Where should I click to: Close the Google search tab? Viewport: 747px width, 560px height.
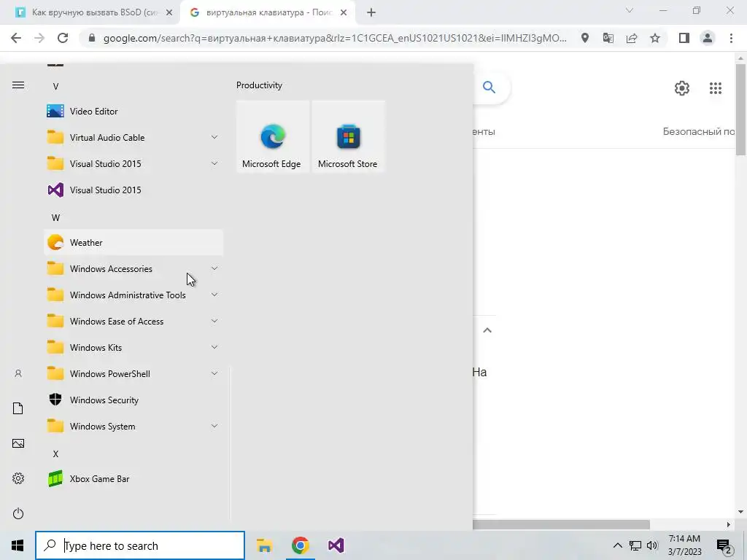coord(344,13)
